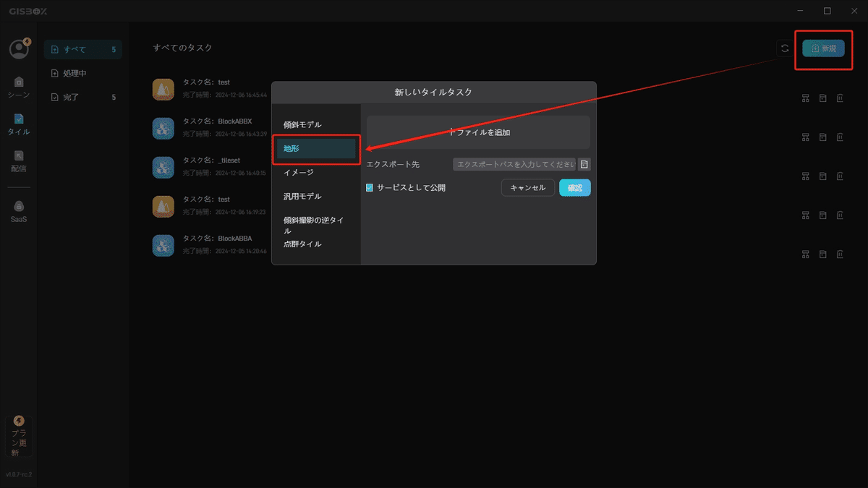Open the user profile avatar
The image size is (868, 488).
(x=19, y=48)
